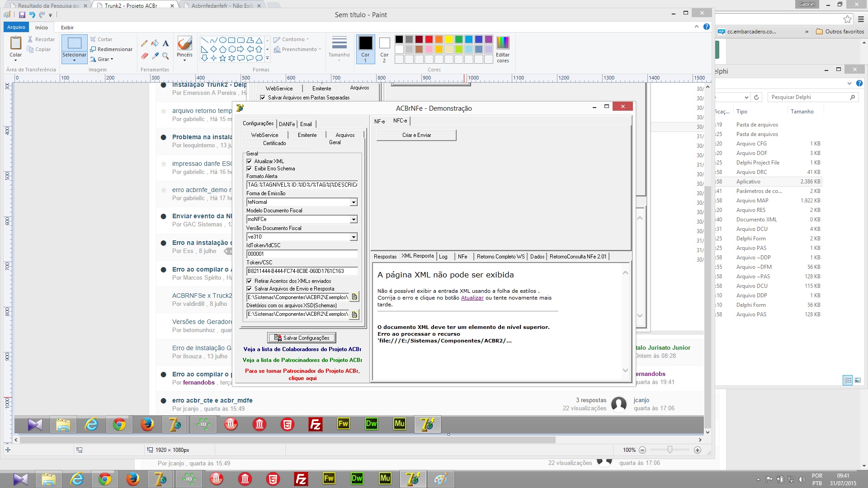Click the Gabriel profile button in Chrome
868x488 pixels.
point(807,4)
